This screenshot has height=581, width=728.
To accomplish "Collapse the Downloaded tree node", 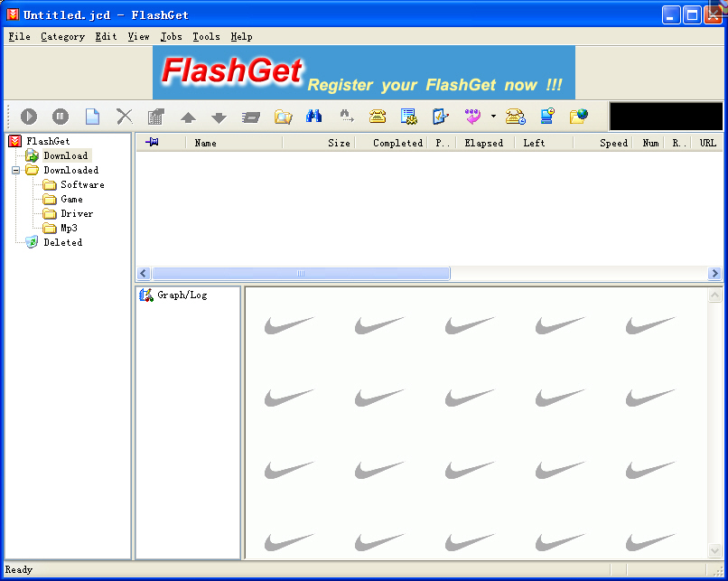I will [15, 170].
